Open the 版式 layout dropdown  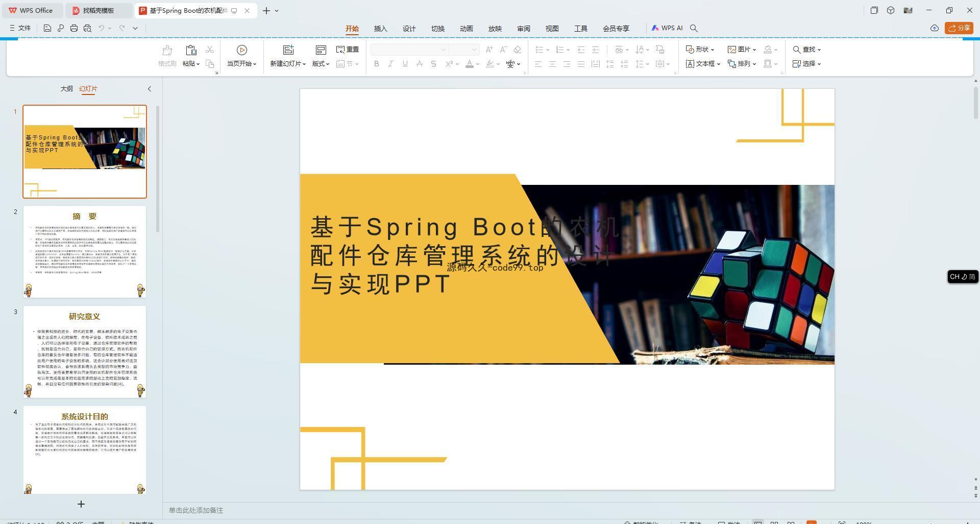tap(321, 64)
